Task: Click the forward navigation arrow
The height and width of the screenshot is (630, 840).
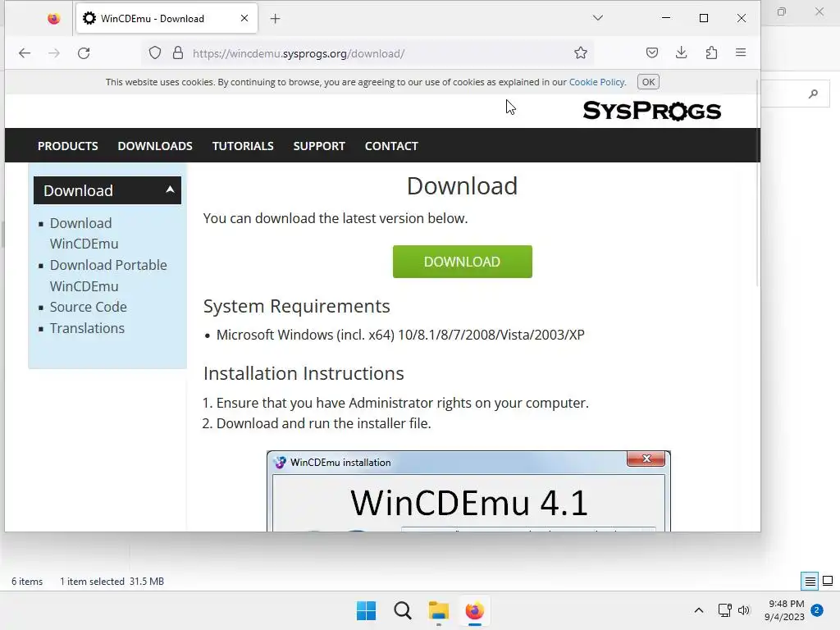Action: pos(54,53)
